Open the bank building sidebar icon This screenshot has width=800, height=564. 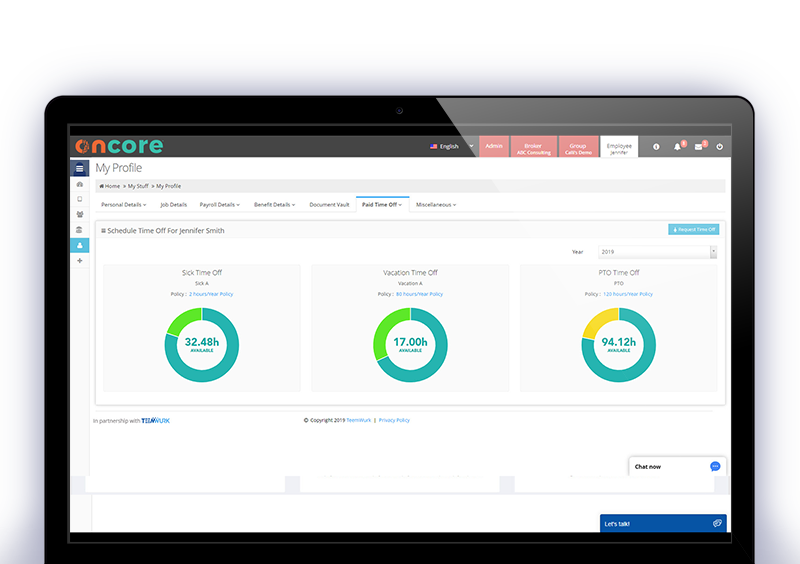pos(80,230)
